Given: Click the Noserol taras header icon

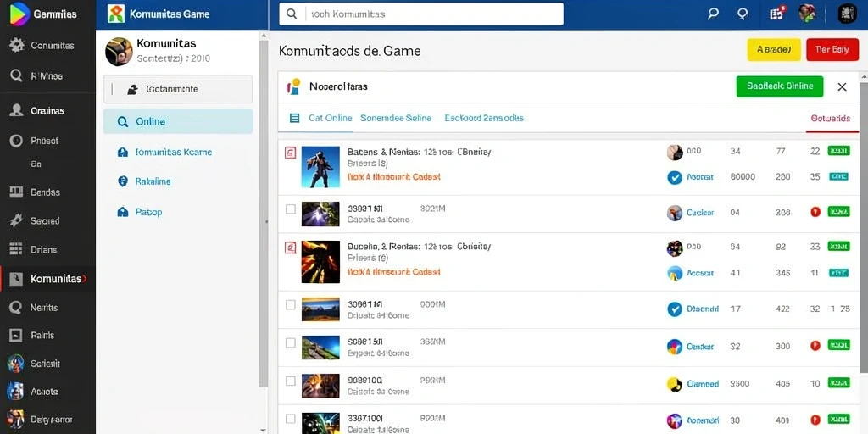Looking at the screenshot, I should click(x=293, y=86).
